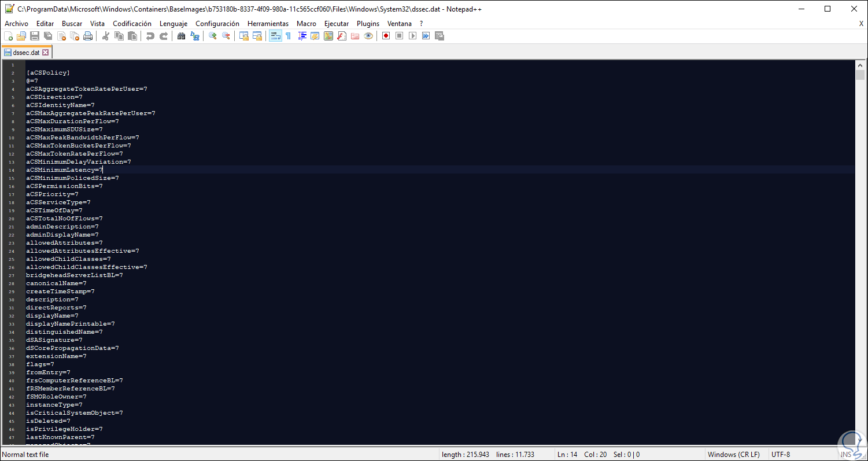Close document with menu bar X
Viewport: 868px width, 461px height.
(x=861, y=24)
